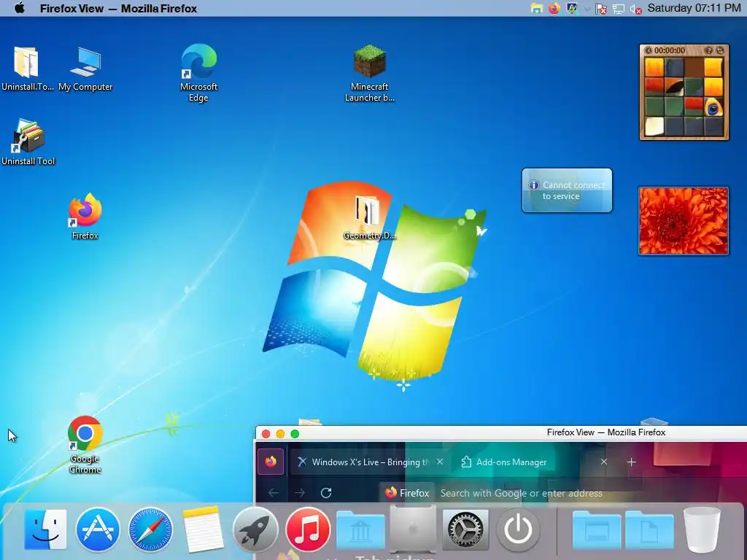The width and height of the screenshot is (747, 560).
Task: Open Notes from the dock
Action: pos(203,529)
